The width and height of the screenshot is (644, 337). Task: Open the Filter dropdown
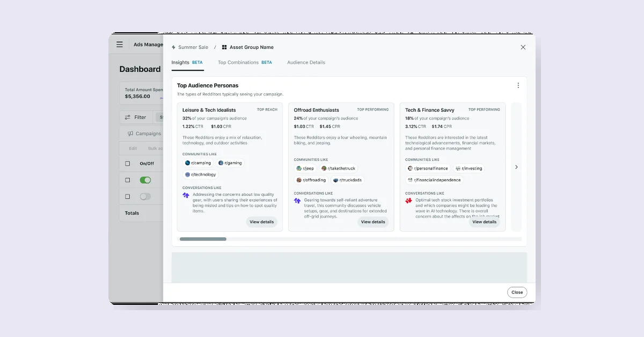pos(136,117)
